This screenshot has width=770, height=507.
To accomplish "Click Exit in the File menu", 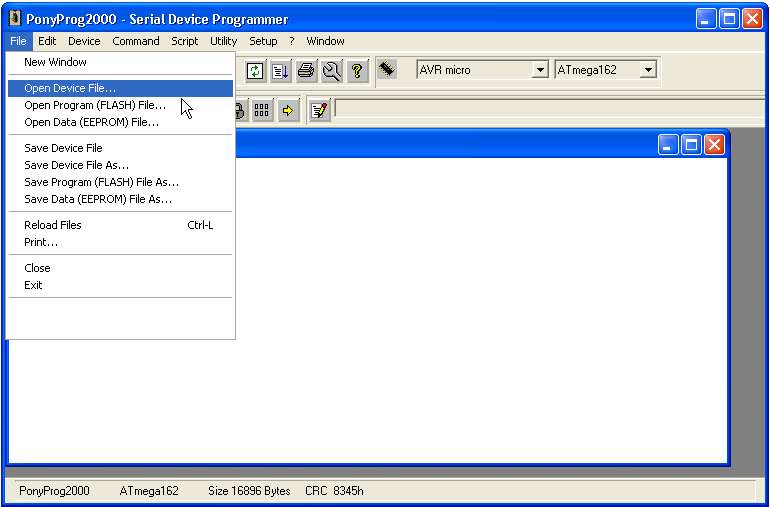I will point(33,285).
